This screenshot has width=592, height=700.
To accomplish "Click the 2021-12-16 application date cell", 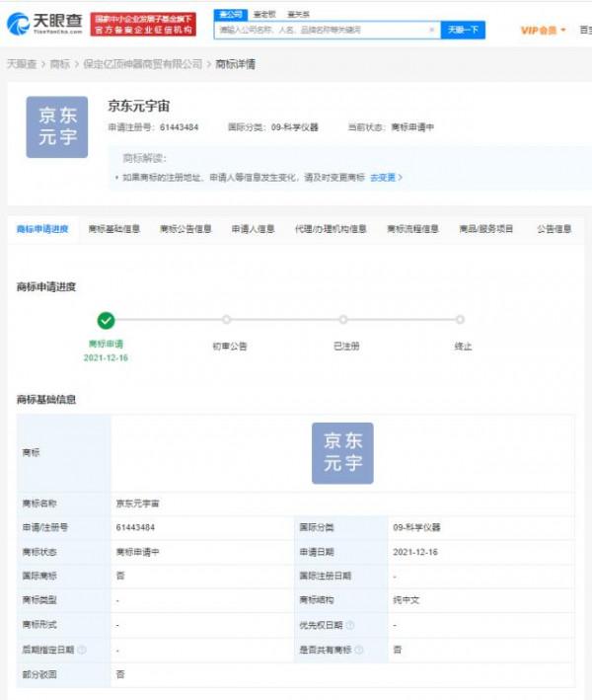I will click(x=415, y=552).
